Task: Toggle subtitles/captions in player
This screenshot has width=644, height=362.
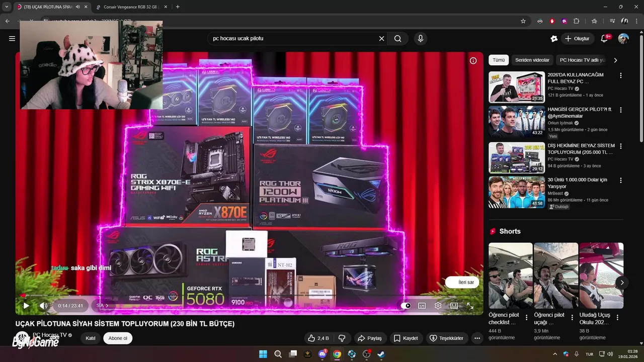Action: [x=422, y=305]
